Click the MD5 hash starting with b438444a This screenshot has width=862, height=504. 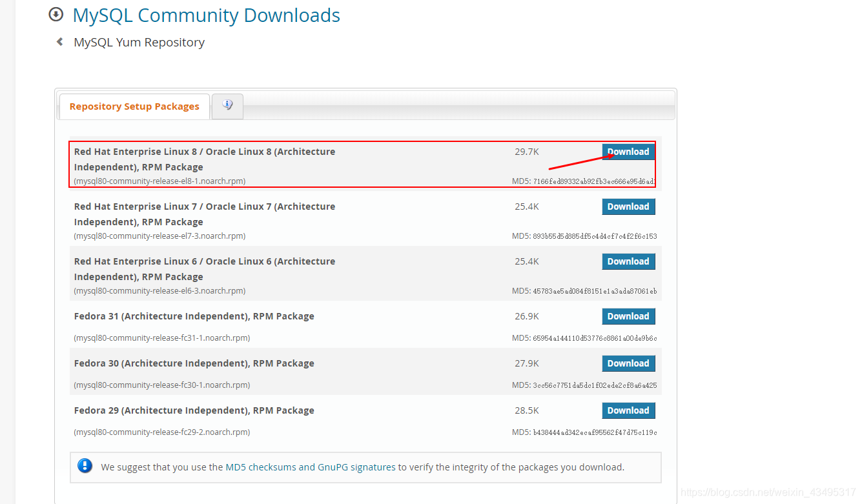[595, 432]
